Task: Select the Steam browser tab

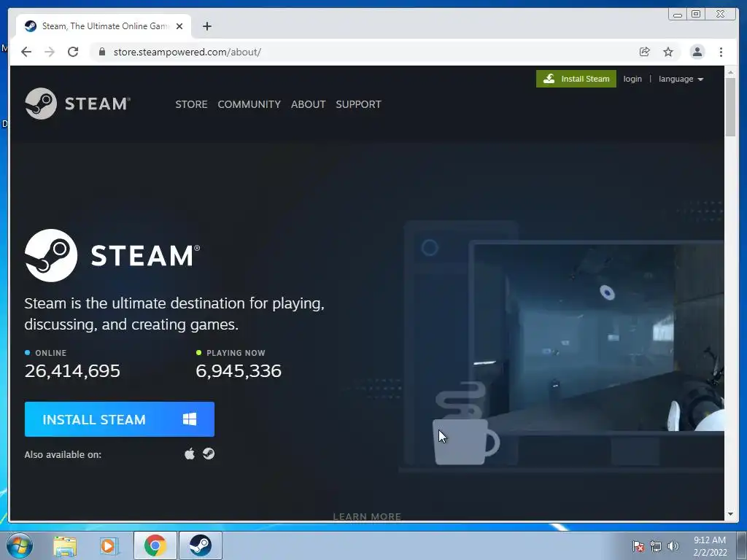Action: 104,26
